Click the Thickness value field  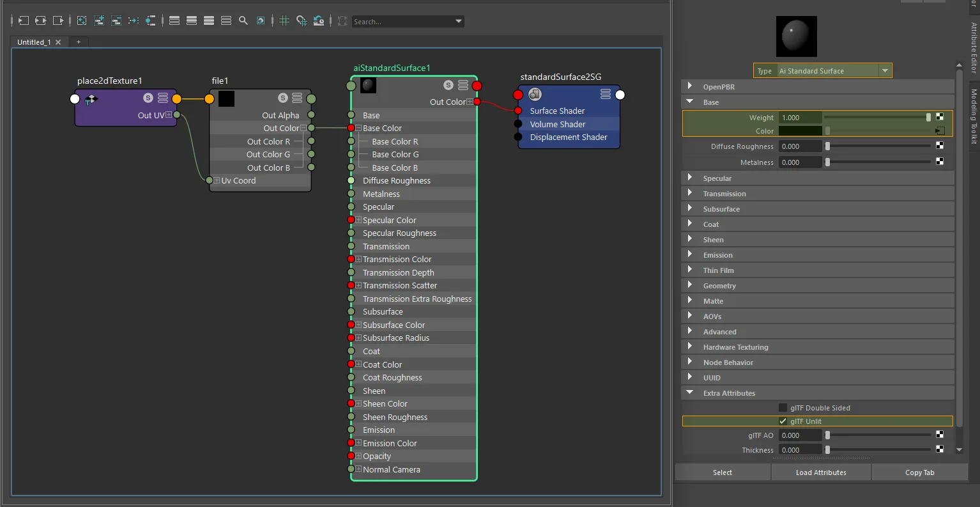pyautogui.click(x=800, y=449)
